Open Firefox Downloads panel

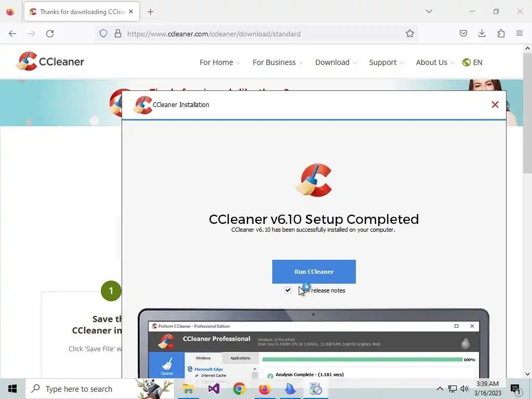pyautogui.click(x=482, y=33)
